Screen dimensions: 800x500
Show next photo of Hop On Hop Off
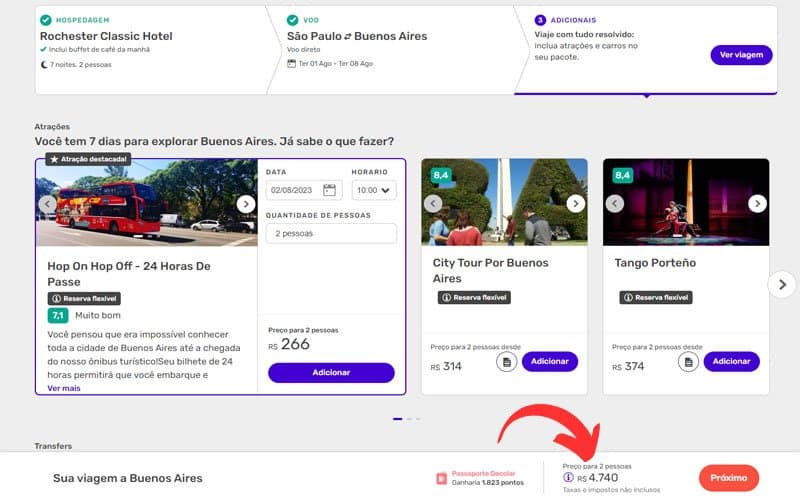coord(246,204)
